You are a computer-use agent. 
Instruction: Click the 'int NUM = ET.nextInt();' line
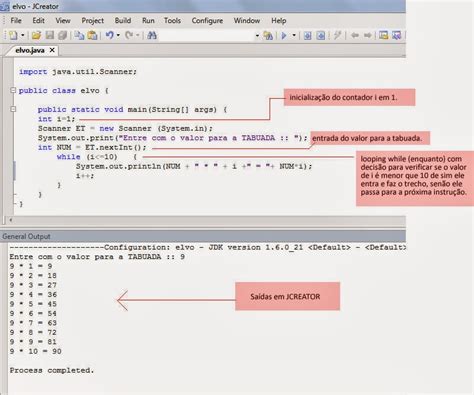92,147
